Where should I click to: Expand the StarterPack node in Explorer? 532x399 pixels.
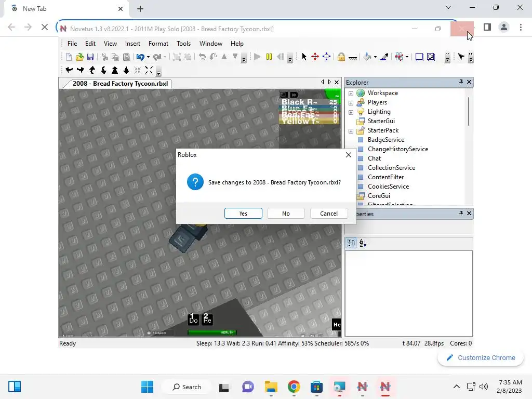click(351, 131)
